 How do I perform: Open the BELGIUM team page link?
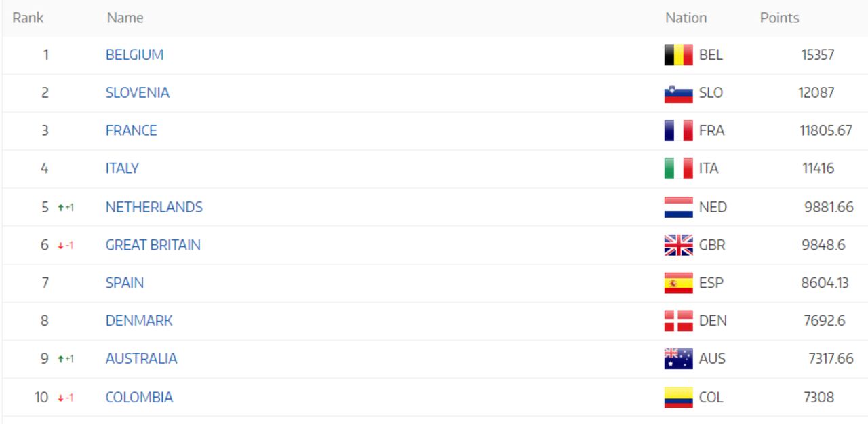pyautogui.click(x=134, y=55)
